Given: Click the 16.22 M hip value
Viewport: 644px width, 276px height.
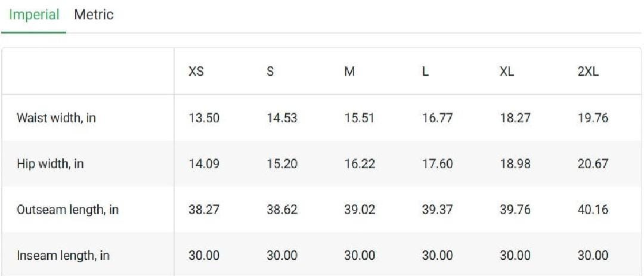Looking at the screenshot, I should point(360,164).
